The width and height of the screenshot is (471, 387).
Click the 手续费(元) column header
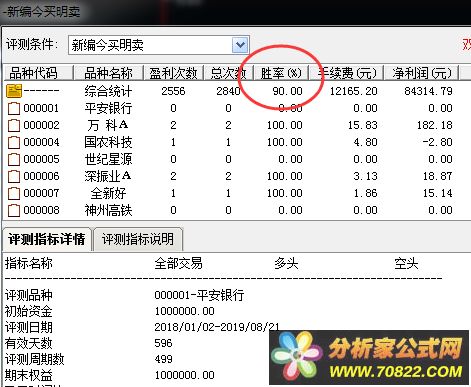[347, 73]
